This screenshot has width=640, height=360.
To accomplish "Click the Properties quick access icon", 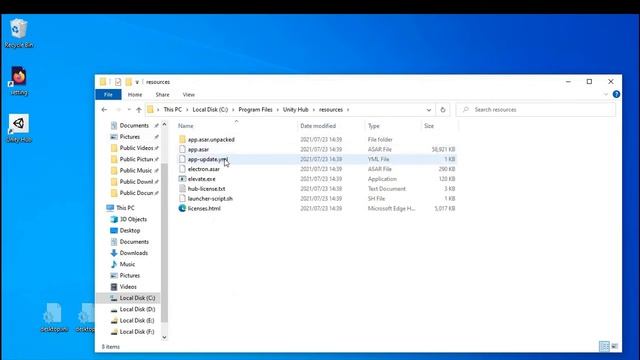I will coord(118,82).
